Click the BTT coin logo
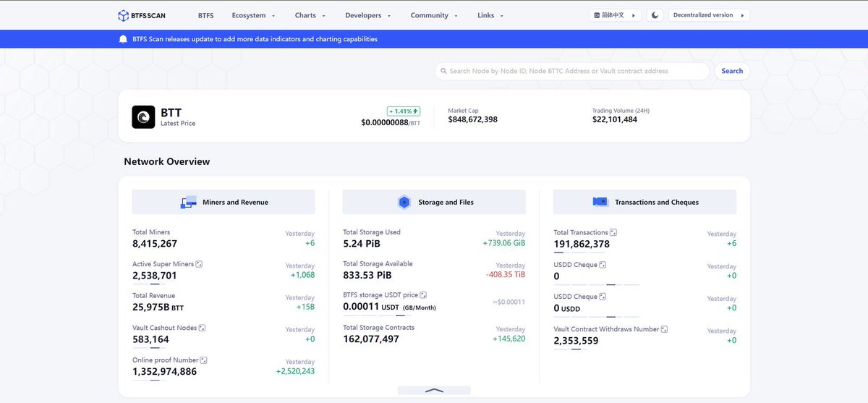The image size is (868, 403). coord(143,117)
